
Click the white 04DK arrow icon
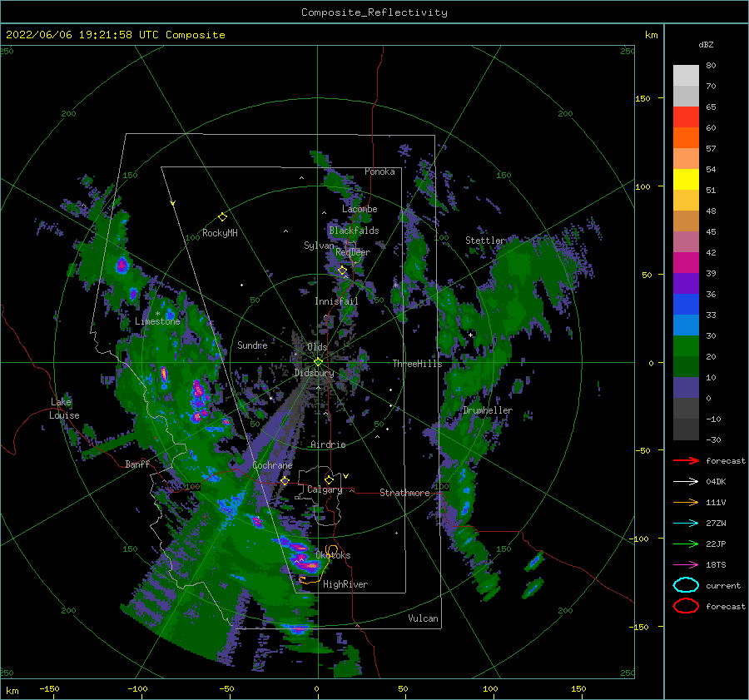(686, 482)
